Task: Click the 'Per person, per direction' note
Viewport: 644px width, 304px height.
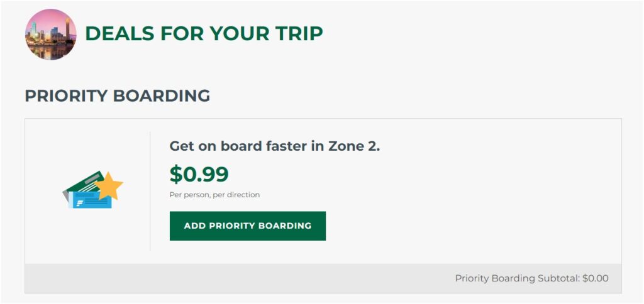Action: (x=214, y=195)
